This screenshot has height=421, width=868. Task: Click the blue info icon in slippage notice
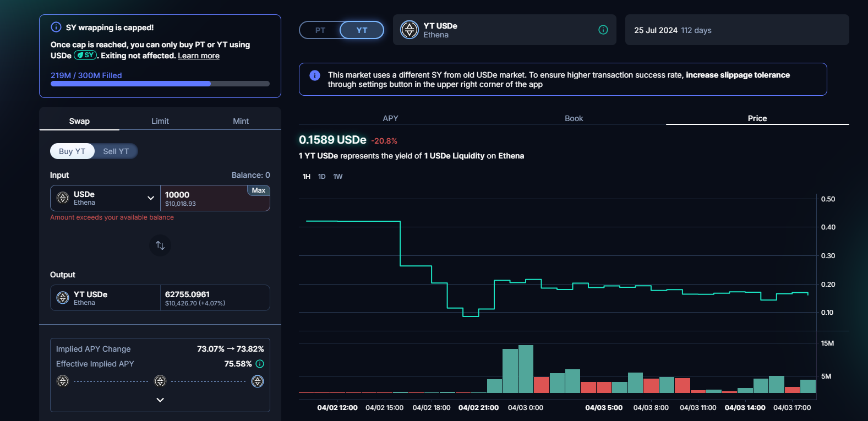coord(315,75)
